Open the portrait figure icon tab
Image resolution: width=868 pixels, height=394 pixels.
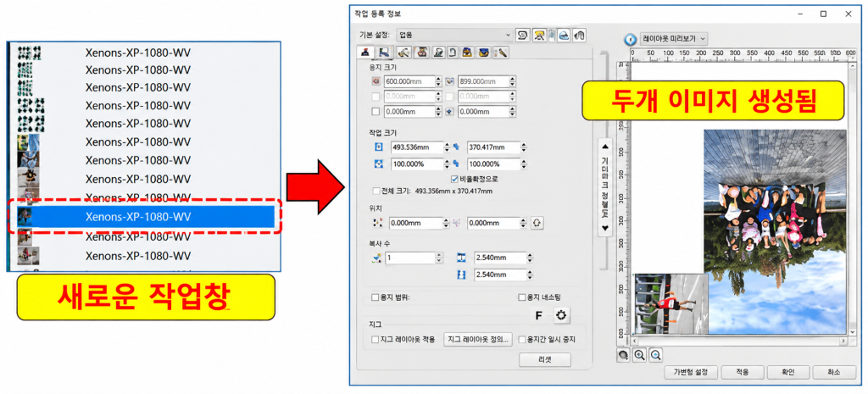tap(421, 53)
